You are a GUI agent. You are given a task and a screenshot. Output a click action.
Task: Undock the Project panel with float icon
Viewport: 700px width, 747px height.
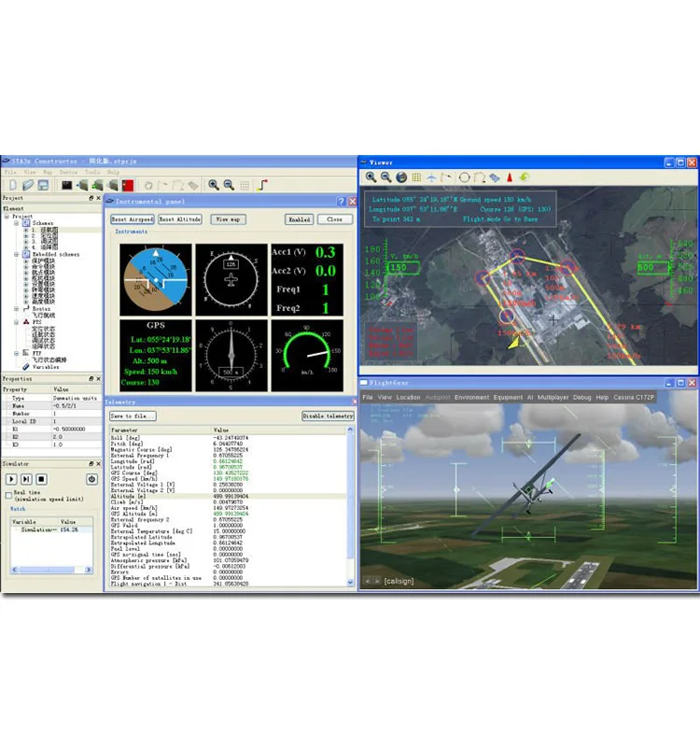(x=91, y=198)
